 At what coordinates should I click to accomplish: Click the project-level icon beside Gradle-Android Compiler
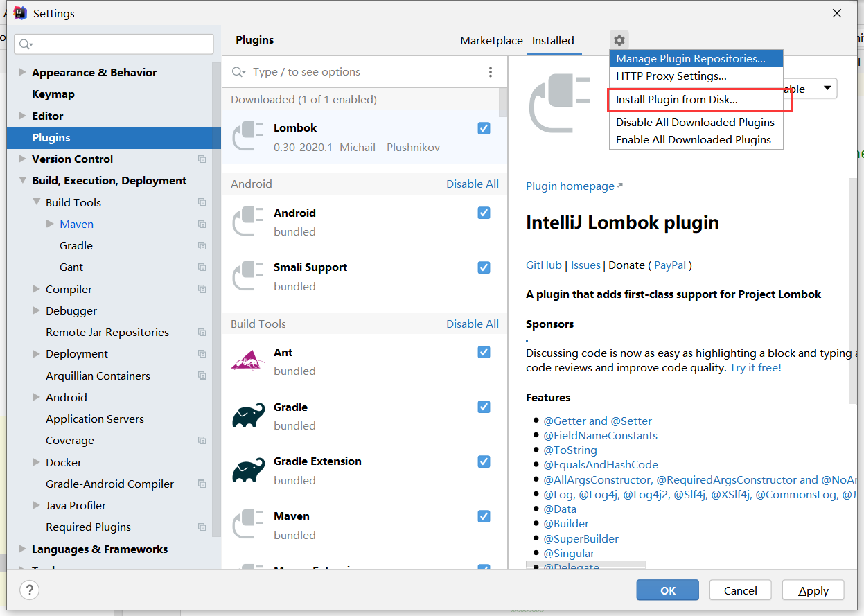[x=202, y=484]
